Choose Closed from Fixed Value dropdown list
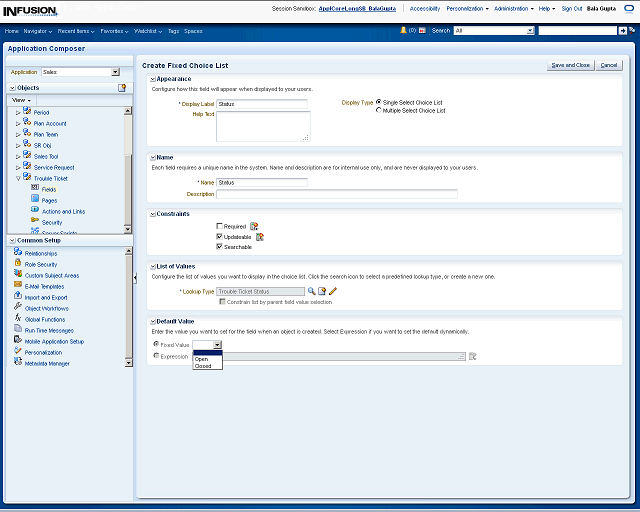The height and width of the screenshot is (512, 640). tap(203, 366)
